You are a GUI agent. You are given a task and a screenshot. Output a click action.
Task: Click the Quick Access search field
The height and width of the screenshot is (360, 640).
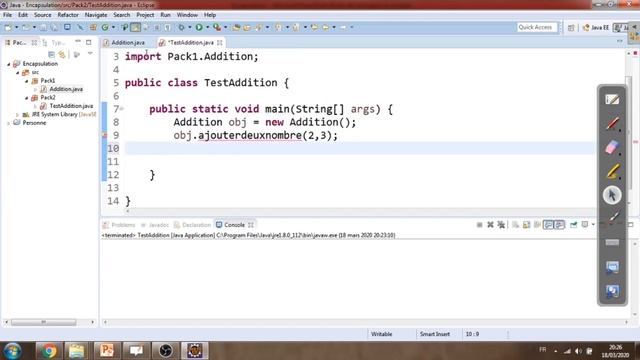(536, 27)
